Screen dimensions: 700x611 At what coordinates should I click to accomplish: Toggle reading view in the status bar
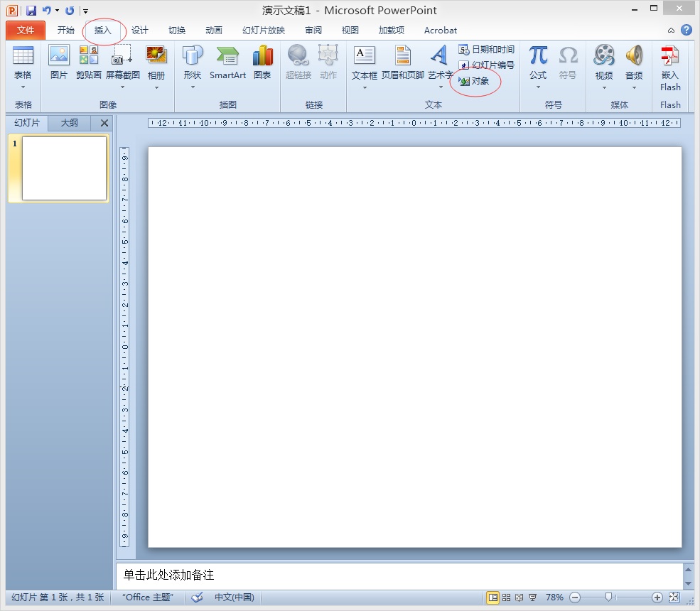click(x=519, y=598)
